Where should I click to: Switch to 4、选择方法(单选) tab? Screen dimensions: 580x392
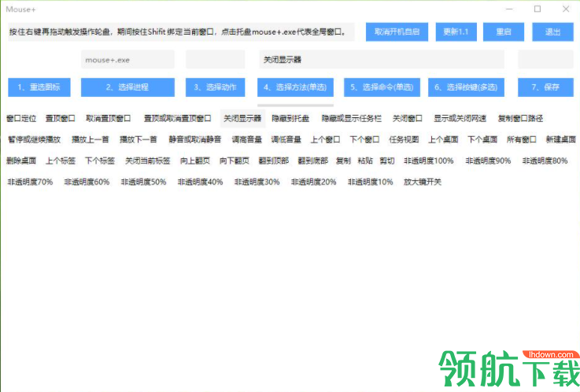[x=295, y=87]
